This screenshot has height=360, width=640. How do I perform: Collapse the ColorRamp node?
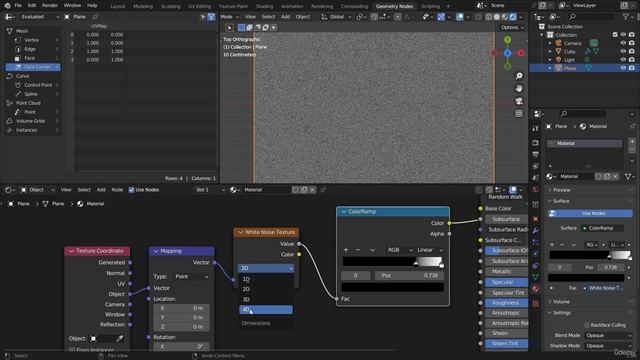point(344,211)
